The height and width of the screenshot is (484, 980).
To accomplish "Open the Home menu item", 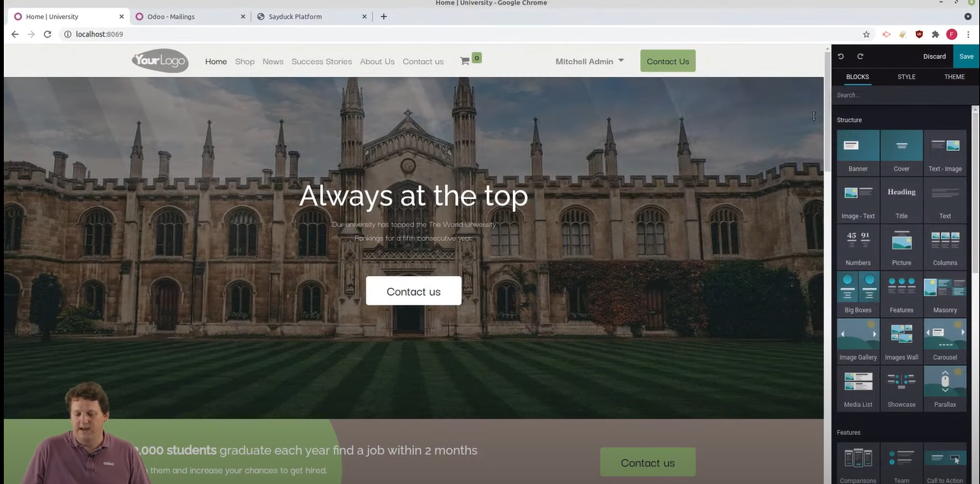I will tap(216, 62).
